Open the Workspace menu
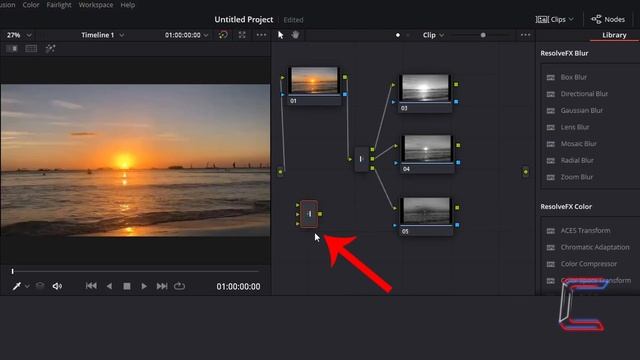 coord(96,5)
